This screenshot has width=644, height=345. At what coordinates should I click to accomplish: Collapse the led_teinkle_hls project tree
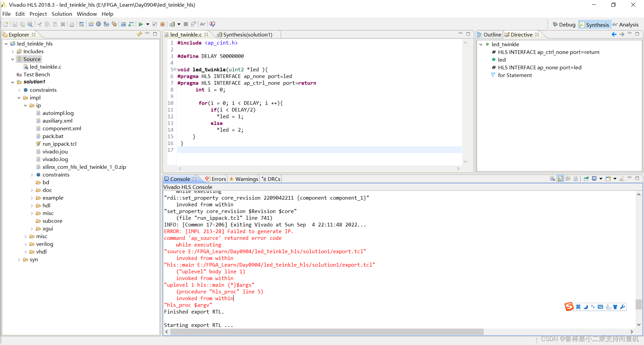6,44
